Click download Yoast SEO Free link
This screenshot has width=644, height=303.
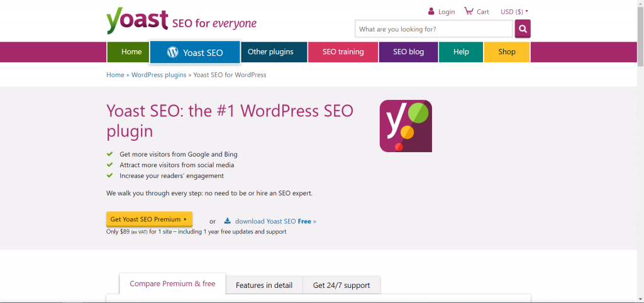click(275, 221)
